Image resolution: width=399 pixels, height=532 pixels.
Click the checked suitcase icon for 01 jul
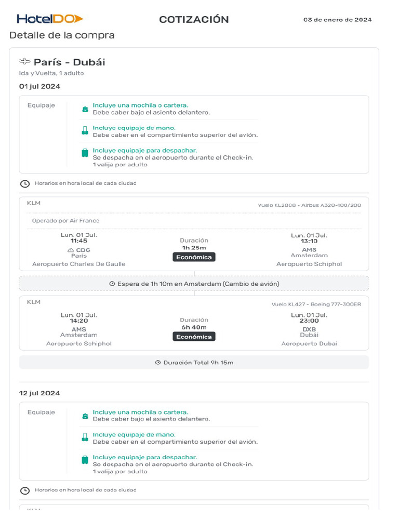coord(85,153)
